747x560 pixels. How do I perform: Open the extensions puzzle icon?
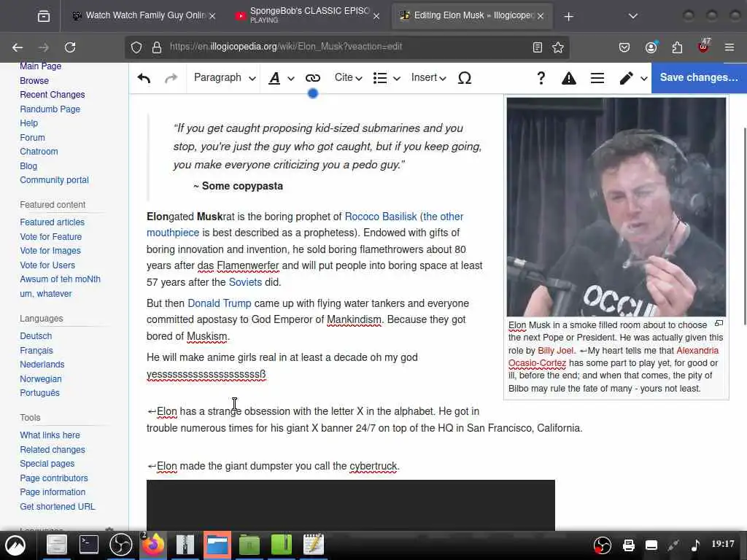[x=677, y=47]
